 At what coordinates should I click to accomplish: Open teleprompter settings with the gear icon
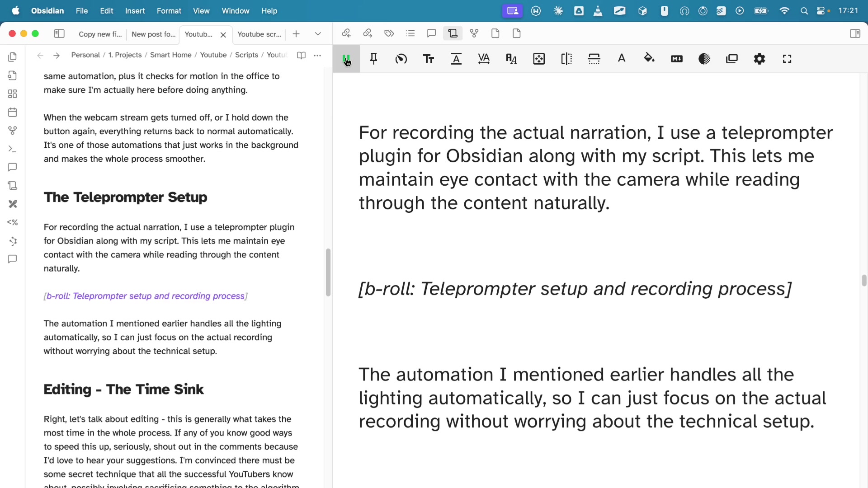[x=759, y=59]
